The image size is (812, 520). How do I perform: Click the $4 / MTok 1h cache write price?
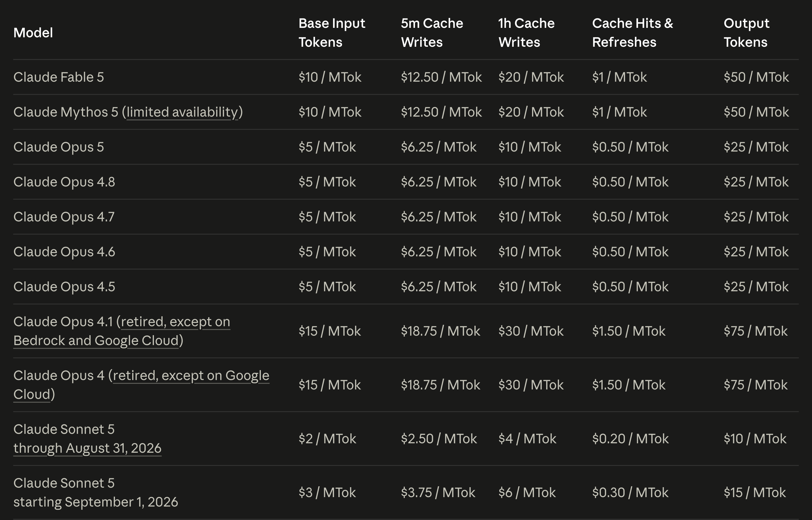coord(527,439)
